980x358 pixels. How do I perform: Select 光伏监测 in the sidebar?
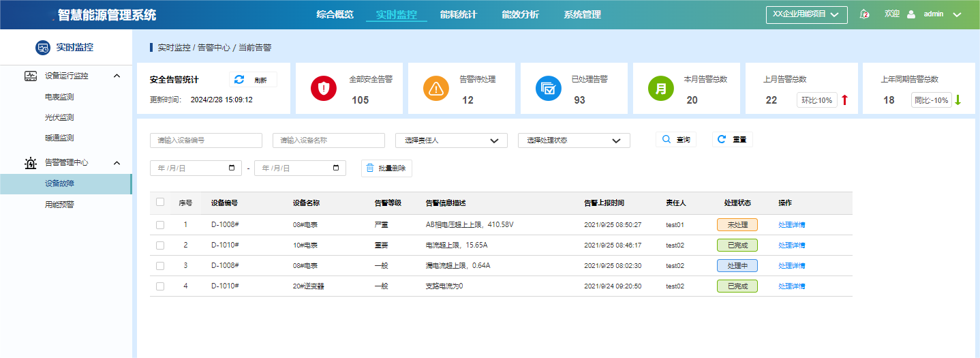pyautogui.click(x=59, y=117)
